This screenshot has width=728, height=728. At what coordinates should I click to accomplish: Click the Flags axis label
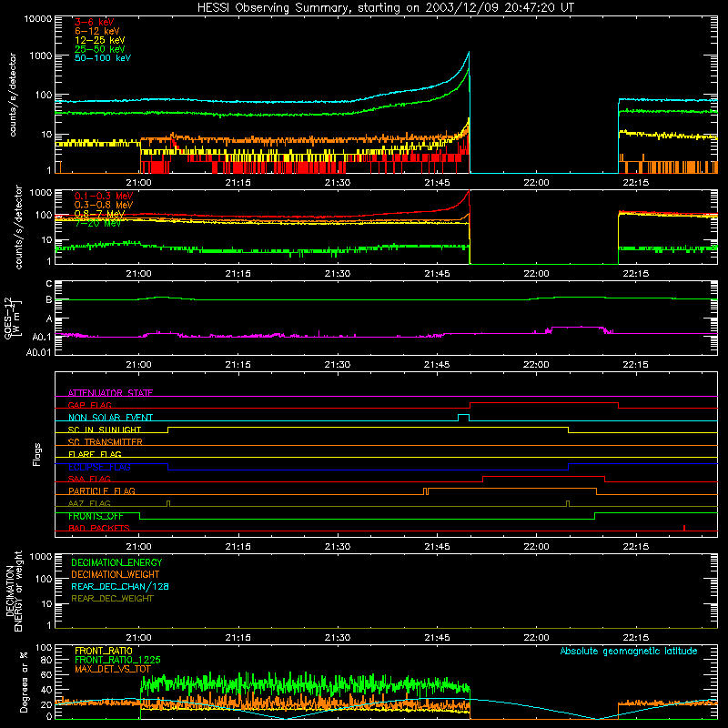point(36,454)
